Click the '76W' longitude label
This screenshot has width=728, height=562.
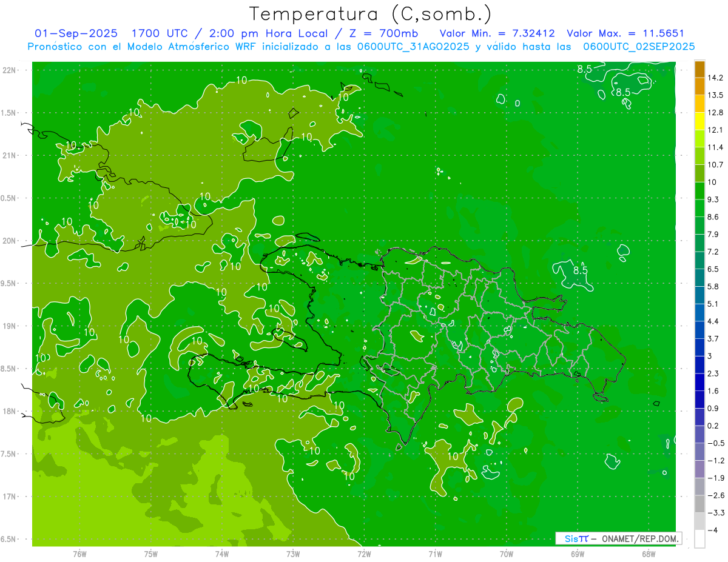coord(79,554)
